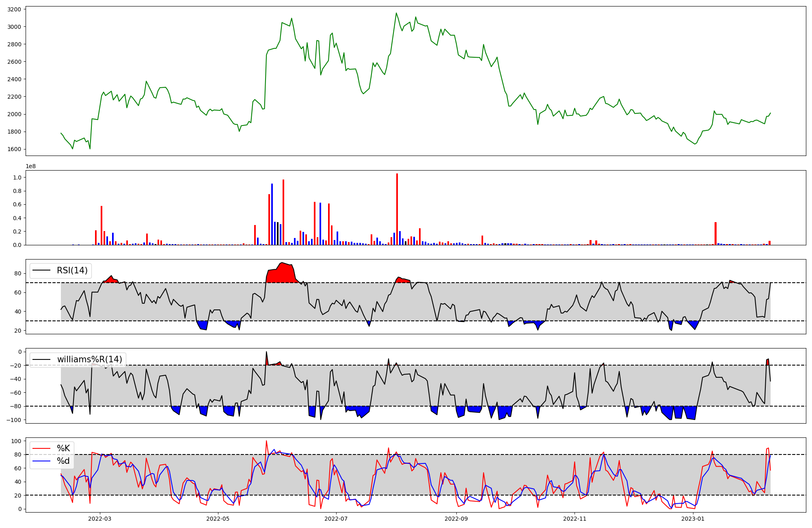Click the %d legend text
Screen dimensions: 812x528
click(x=63, y=461)
